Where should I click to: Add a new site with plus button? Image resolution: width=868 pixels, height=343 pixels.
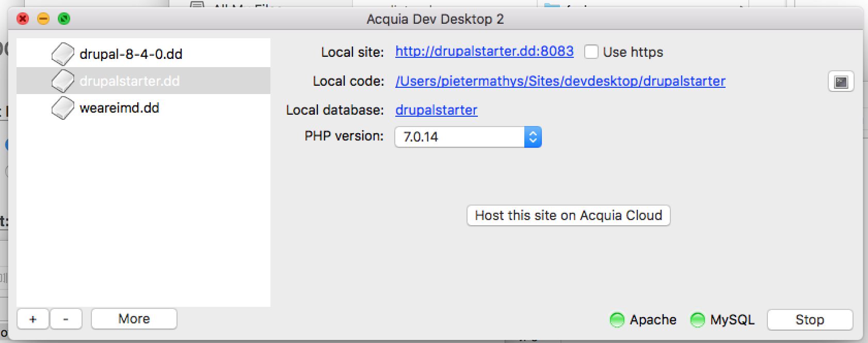tap(33, 319)
